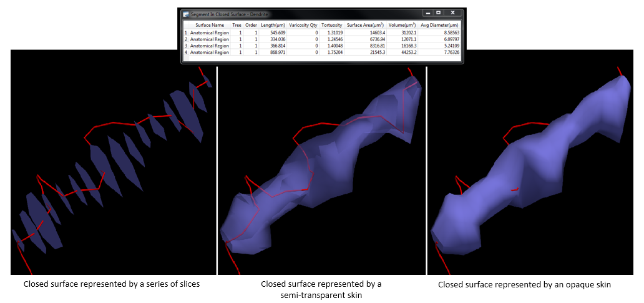Viewport: 644px width, 303px height.
Task: Select row 1 via its row number
Action: 185,32
